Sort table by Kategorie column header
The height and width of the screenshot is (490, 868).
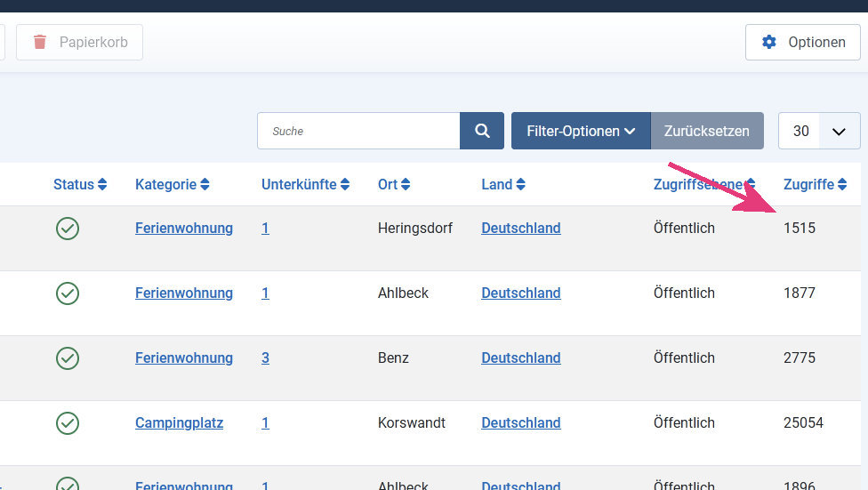(x=173, y=185)
